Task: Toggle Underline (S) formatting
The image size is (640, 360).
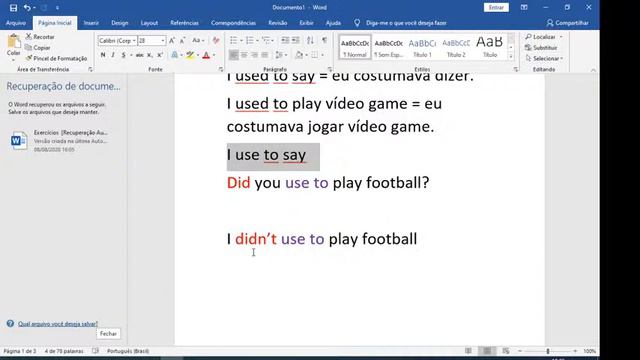Action: coord(123,55)
